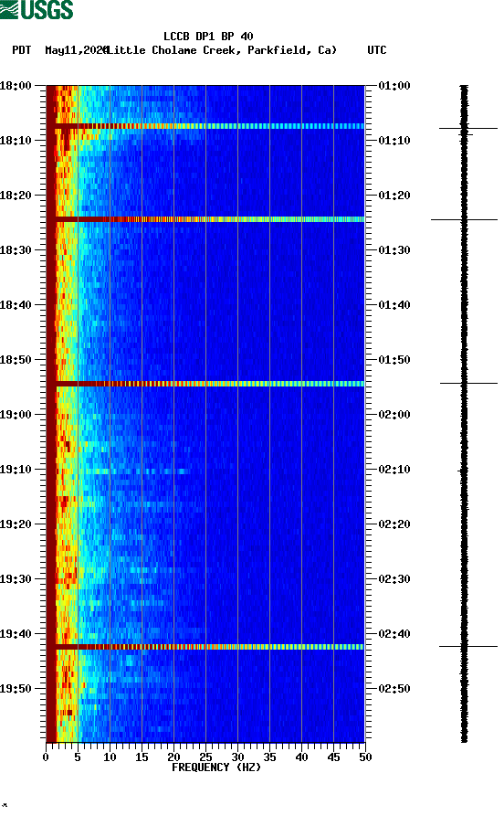Click the horizontal event band near 18:54 in spectrogram
The height and width of the screenshot is (815, 504).
[205, 384]
